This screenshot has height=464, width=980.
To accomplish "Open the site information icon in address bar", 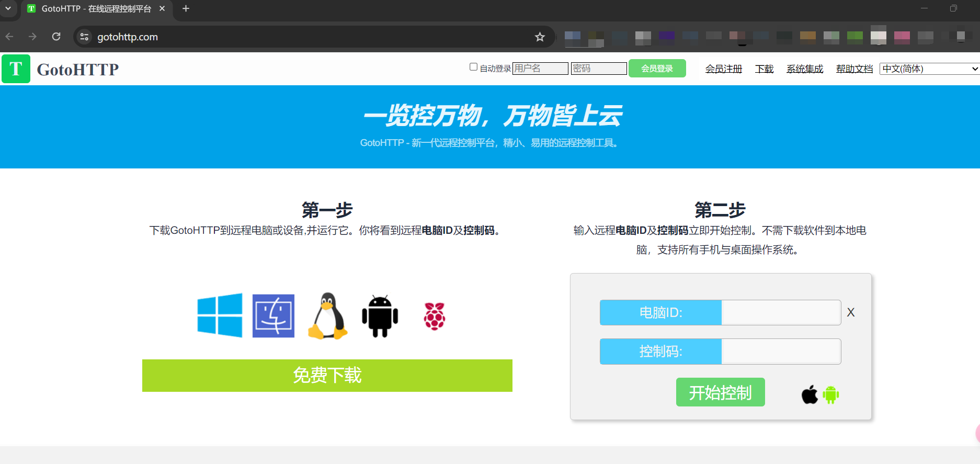I will coord(84,37).
